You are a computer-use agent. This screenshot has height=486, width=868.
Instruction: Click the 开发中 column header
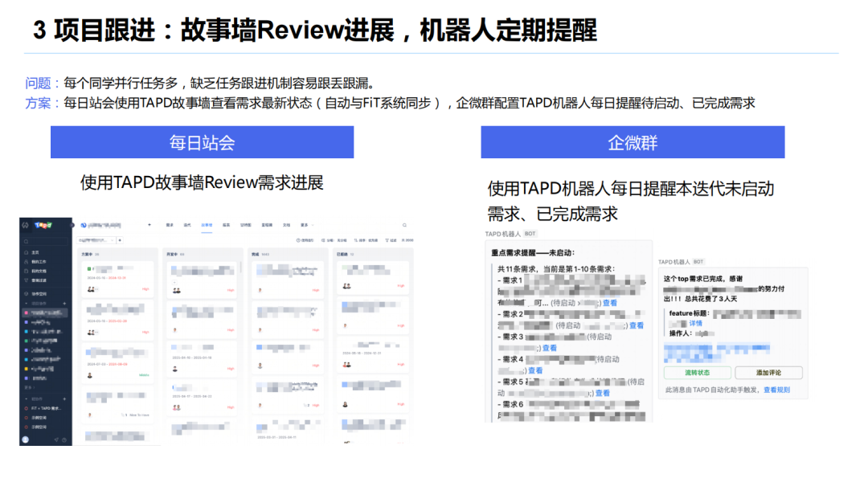click(x=172, y=255)
